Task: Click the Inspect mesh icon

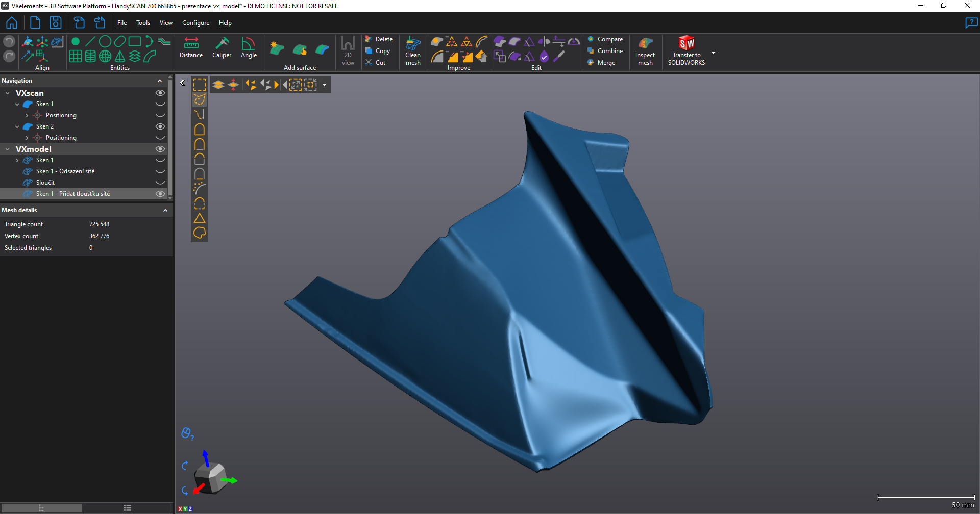Action: click(645, 50)
